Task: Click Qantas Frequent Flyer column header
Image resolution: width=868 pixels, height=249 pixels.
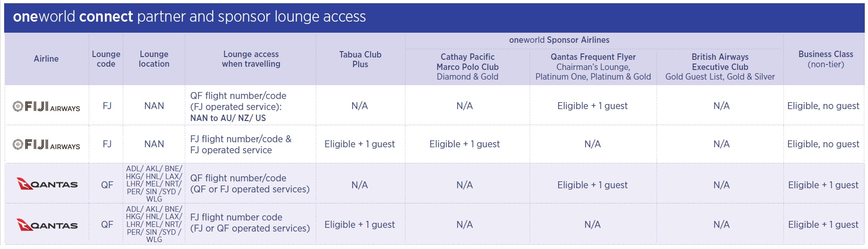Action: (x=593, y=67)
